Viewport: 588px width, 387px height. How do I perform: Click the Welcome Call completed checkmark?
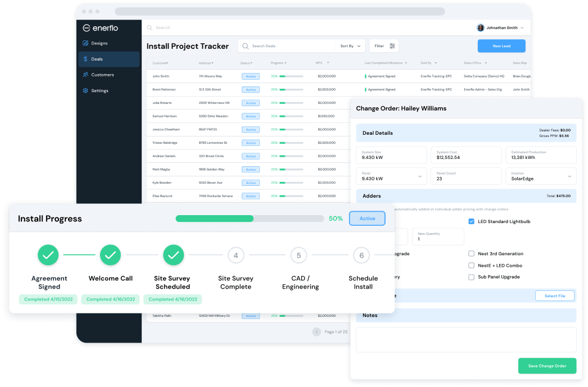110,254
